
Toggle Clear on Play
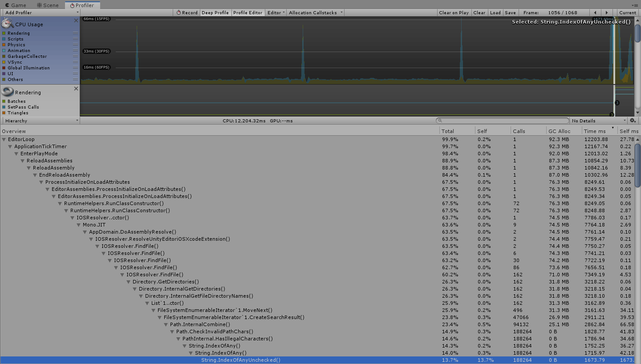point(454,12)
